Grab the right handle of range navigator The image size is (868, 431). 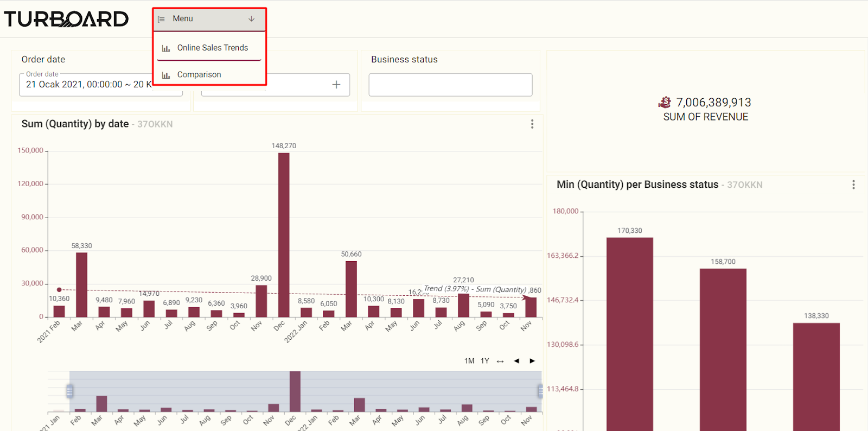pos(540,391)
